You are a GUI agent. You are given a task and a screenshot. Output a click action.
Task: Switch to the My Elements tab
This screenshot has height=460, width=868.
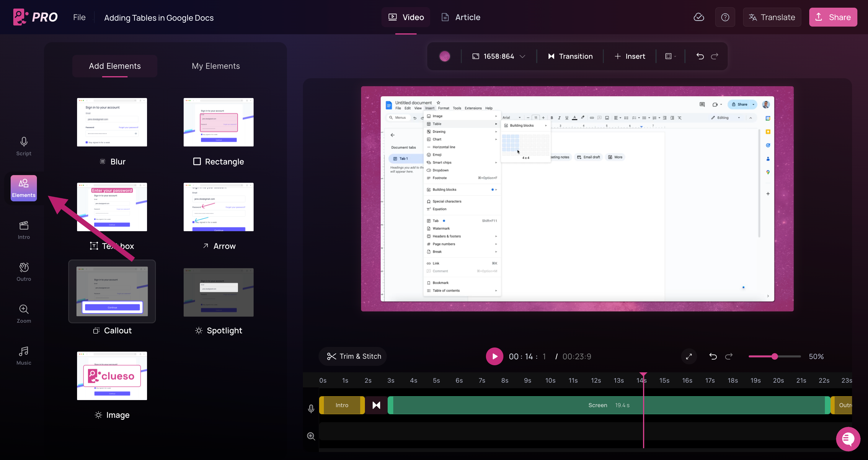click(x=216, y=66)
